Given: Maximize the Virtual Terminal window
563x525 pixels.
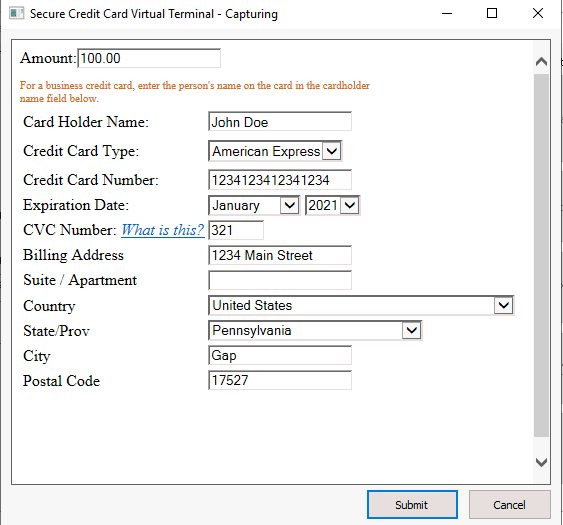Looking at the screenshot, I should tap(492, 14).
